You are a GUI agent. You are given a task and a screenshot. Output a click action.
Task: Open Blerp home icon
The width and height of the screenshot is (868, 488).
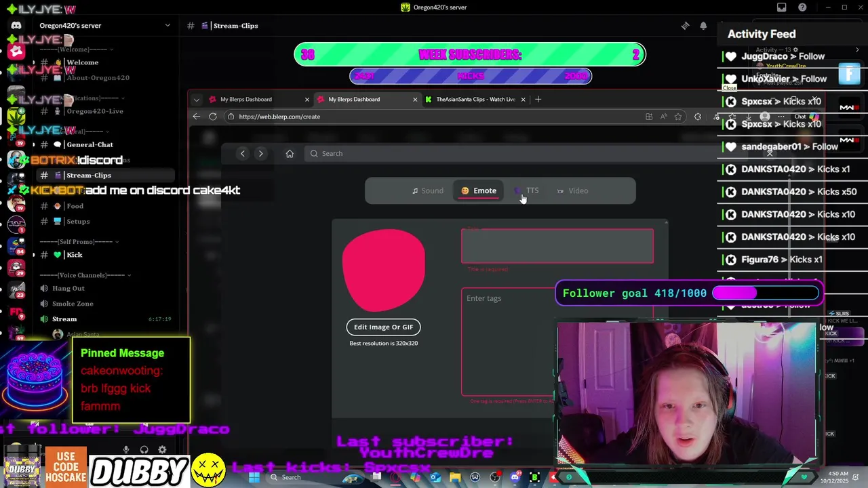click(290, 154)
